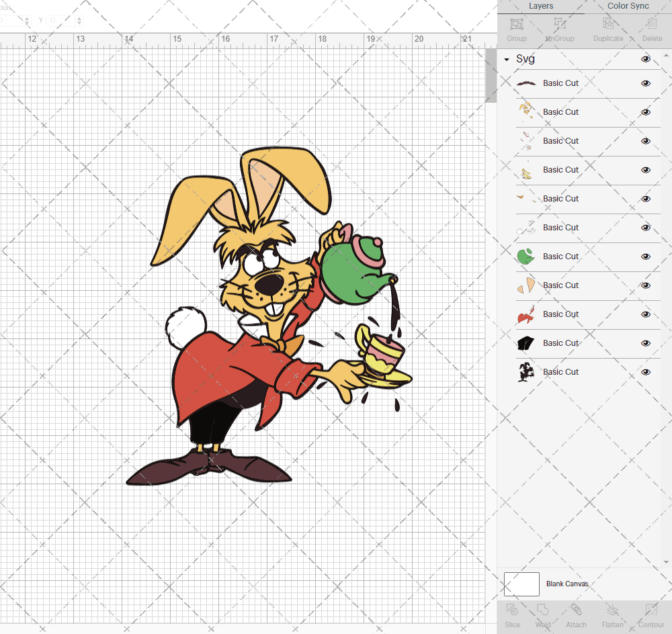Select the yellow teacup layer thumbnail
This screenshot has width=672, height=634.
coord(526,170)
